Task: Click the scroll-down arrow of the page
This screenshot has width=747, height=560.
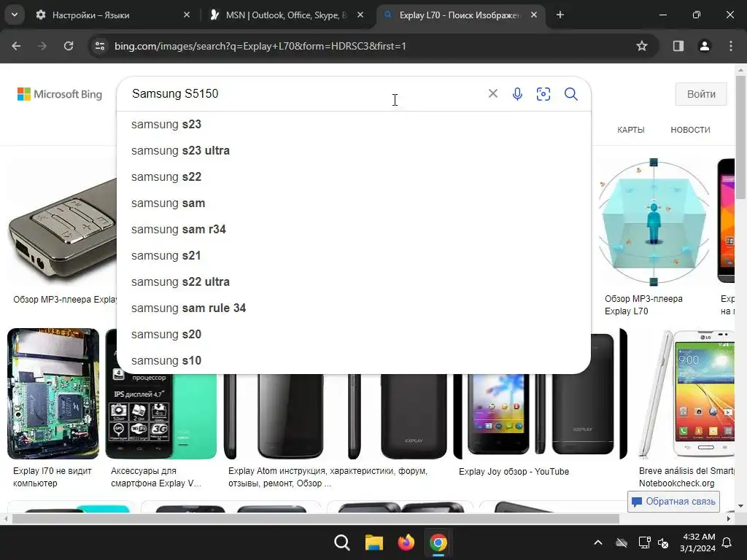Action: pos(740,506)
